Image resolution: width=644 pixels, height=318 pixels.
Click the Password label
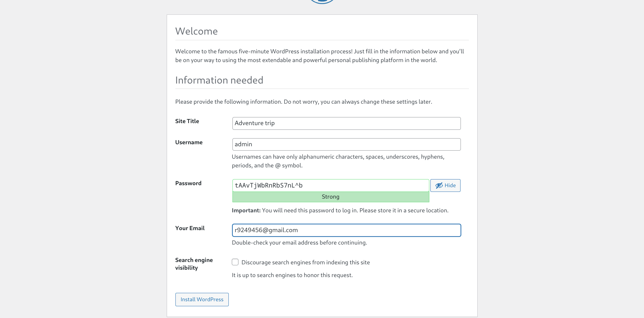click(x=188, y=183)
